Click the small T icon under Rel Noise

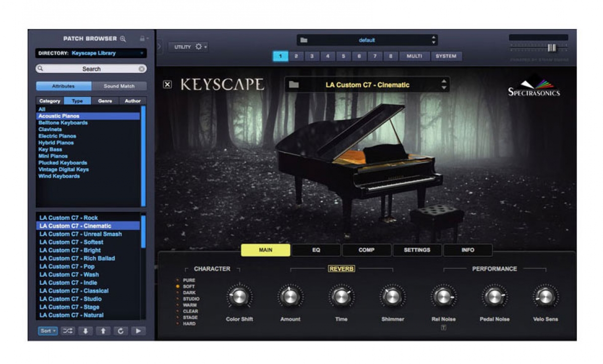click(444, 328)
